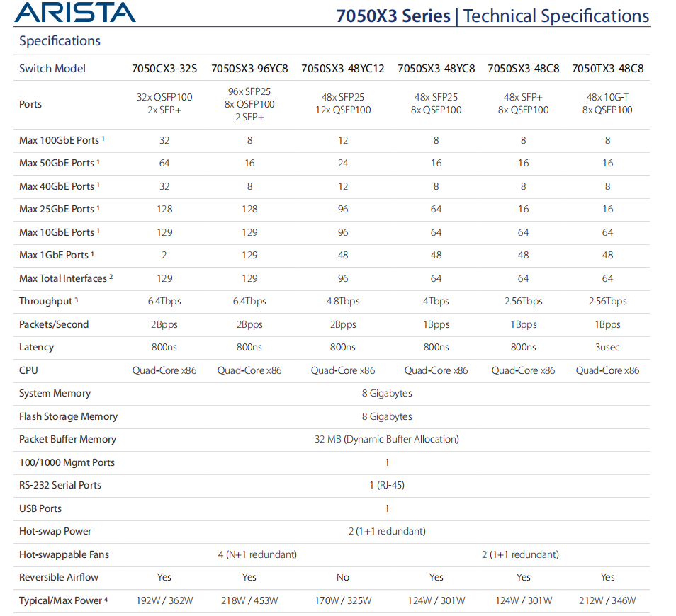Image resolution: width=676 pixels, height=616 pixels.
Task: Click the '218W / 453W' power value
Action: pyautogui.click(x=249, y=601)
